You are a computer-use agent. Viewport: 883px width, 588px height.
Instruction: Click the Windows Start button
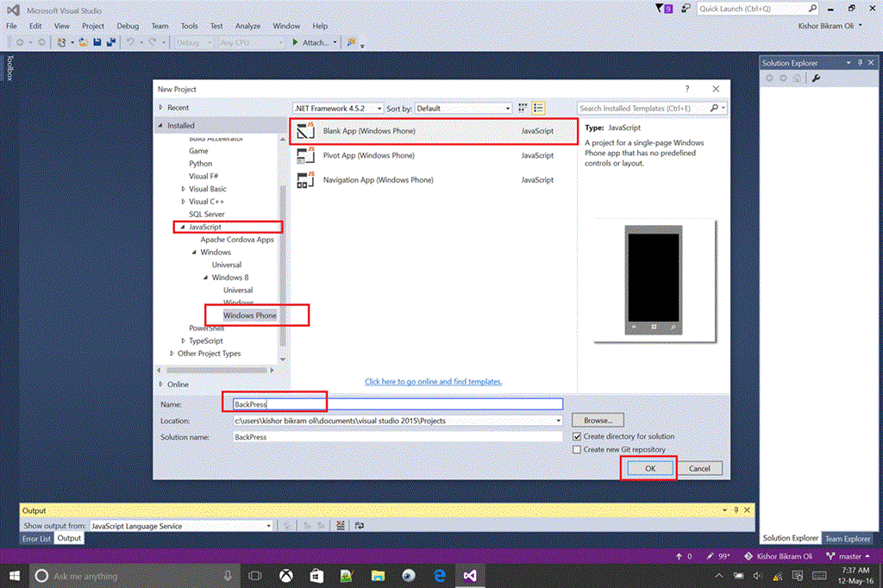click(15, 576)
